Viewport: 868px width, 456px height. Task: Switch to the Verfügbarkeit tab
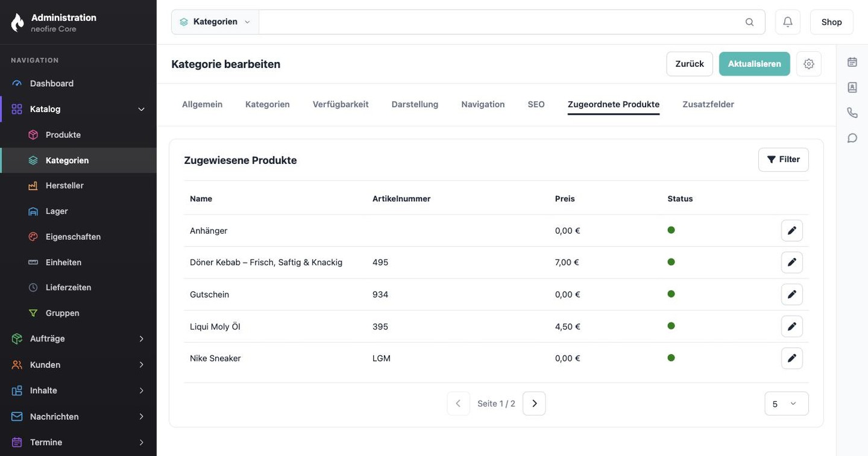coord(341,104)
